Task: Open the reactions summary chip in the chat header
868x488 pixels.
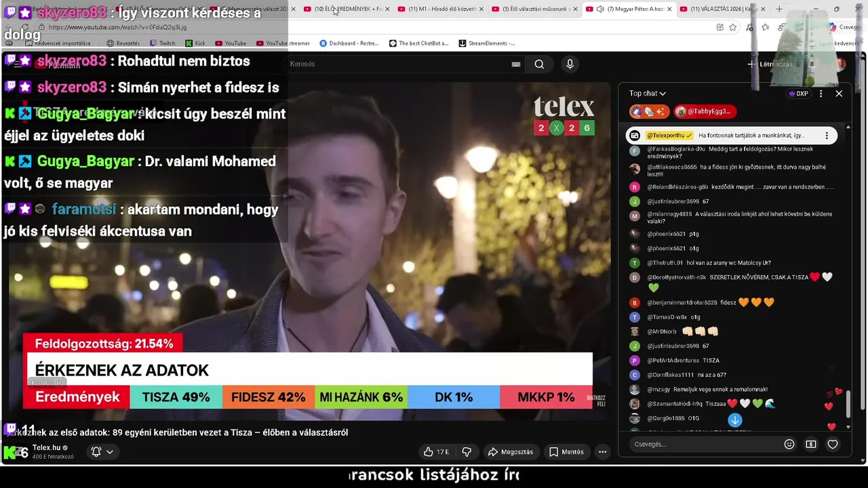Action: [650, 111]
